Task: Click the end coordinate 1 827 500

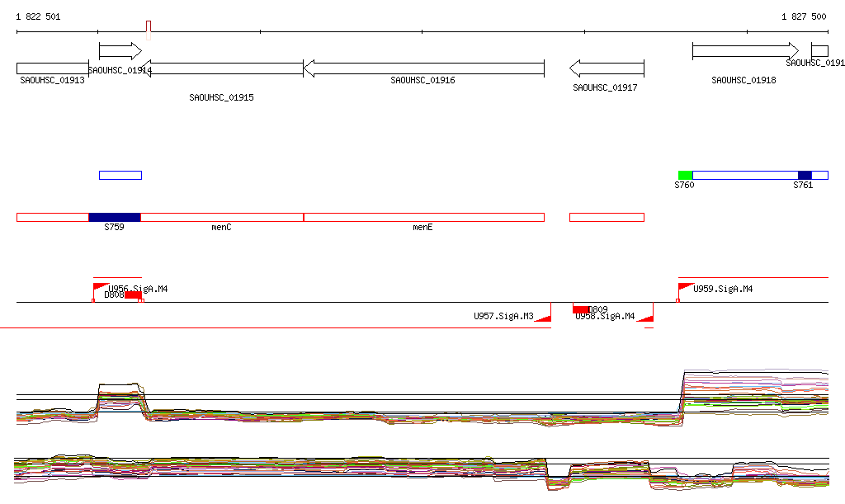Action: (x=804, y=16)
